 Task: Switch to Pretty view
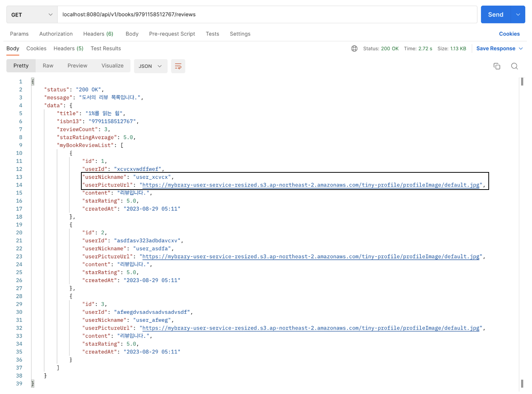[21, 66]
